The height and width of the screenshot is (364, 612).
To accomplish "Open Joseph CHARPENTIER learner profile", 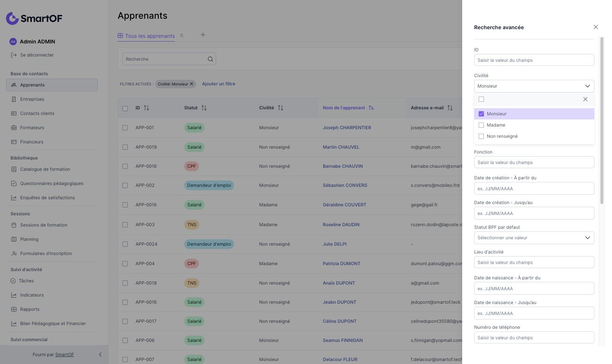I will 347,128.
